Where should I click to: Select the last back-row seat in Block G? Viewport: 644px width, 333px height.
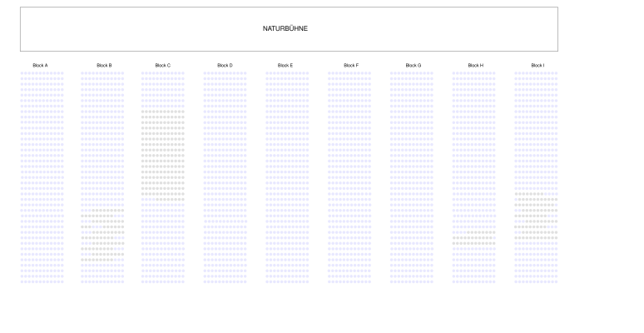click(x=431, y=281)
